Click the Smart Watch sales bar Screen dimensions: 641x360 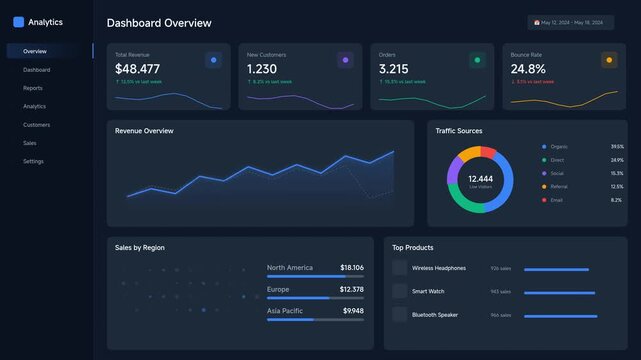click(560, 293)
